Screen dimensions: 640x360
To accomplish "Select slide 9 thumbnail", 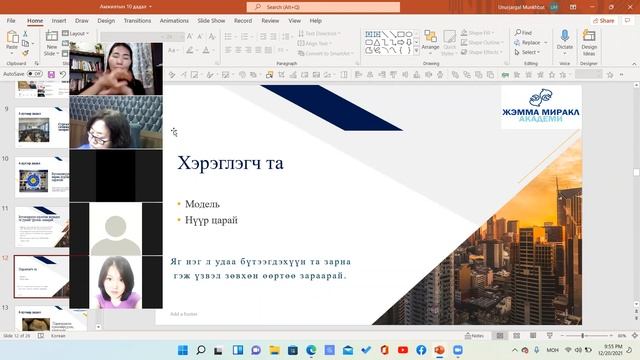I will [x=42, y=127].
